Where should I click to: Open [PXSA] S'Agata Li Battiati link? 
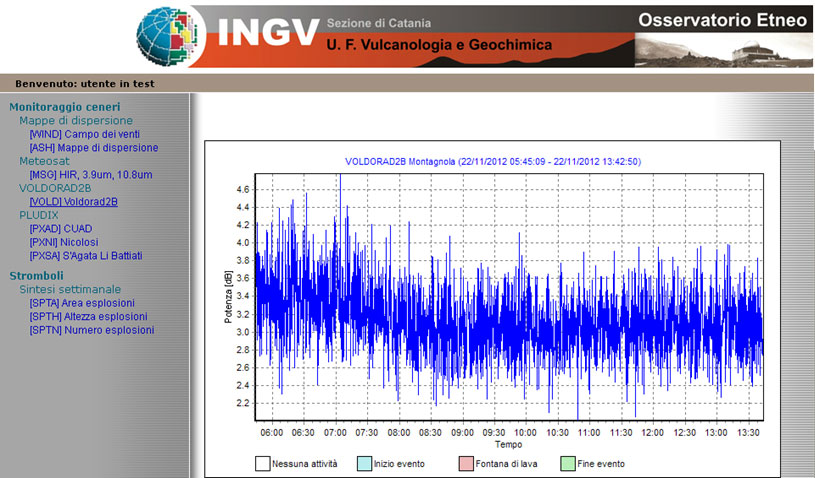pos(86,256)
